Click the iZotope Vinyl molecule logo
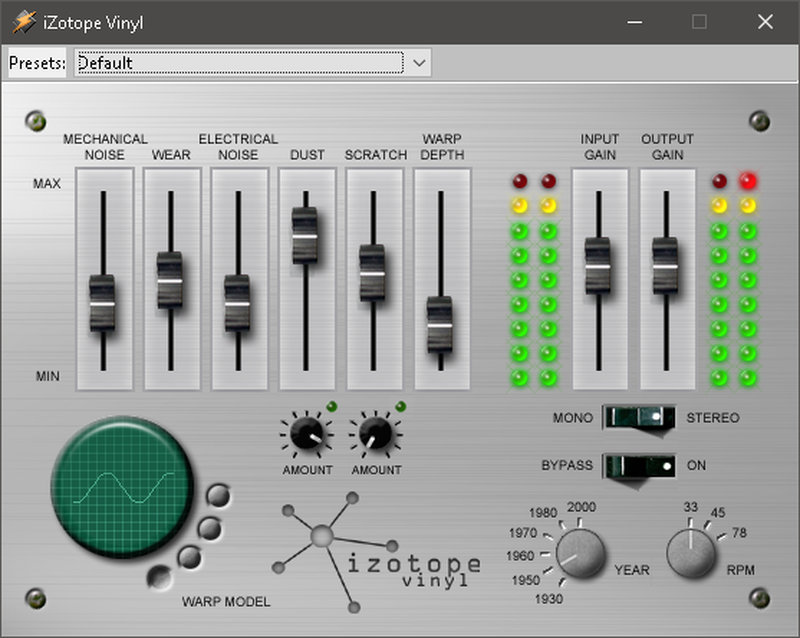The image size is (800, 638). pyautogui.click(x=322, y=537)
